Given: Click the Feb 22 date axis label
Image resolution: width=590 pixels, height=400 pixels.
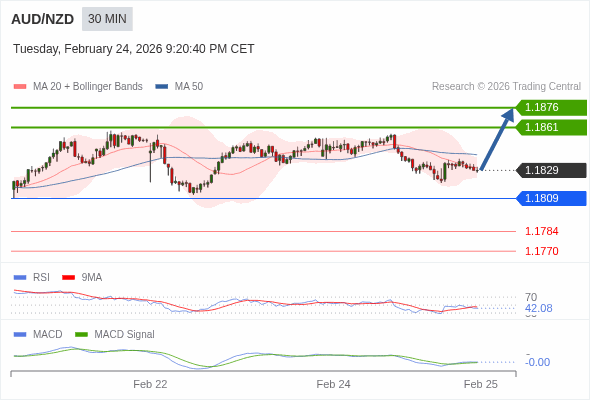Looking at the screenshot, I should [x=150, y=384].
